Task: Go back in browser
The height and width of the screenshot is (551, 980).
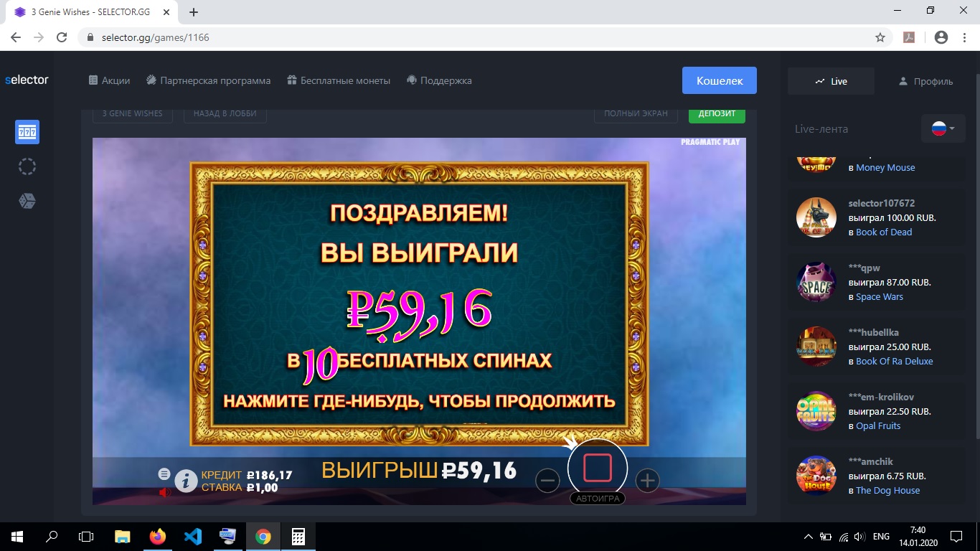Action: (16, 37)
